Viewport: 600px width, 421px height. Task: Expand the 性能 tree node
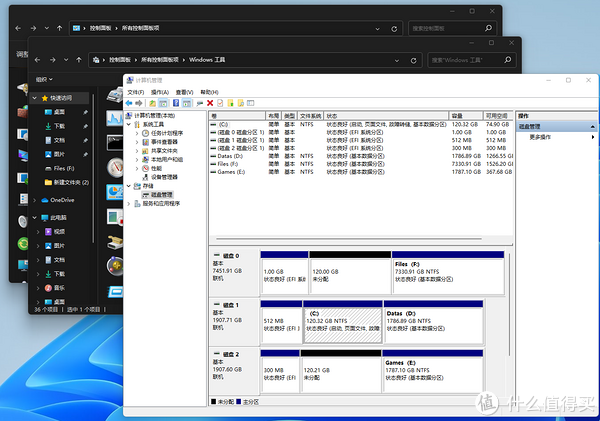pos(137,168)
